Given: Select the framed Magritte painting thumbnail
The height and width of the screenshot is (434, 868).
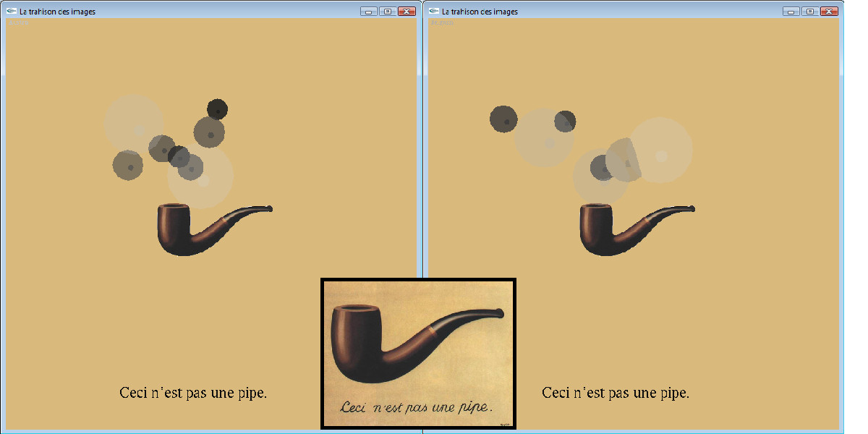Looking at the screenshot, I should 418,354.
